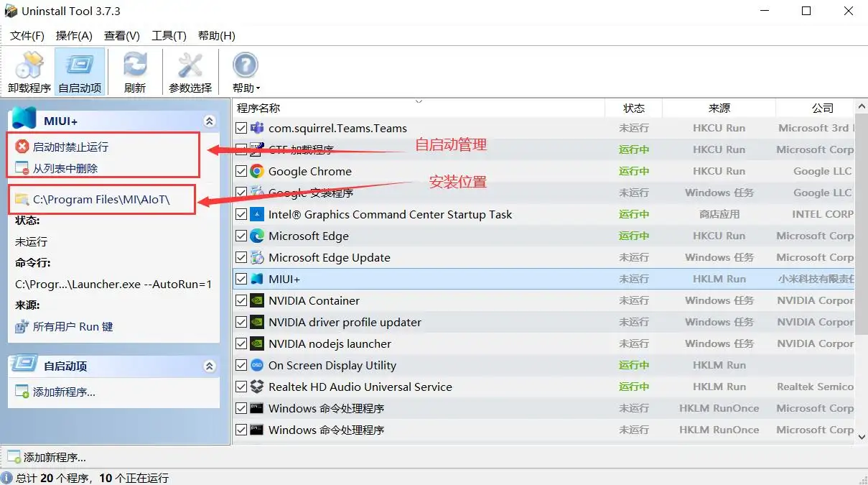Toggle the Intel Graphics Command Center Startup Task checkbox
The height and width of the screenshot is (485, 868).
tap(241, 214)
